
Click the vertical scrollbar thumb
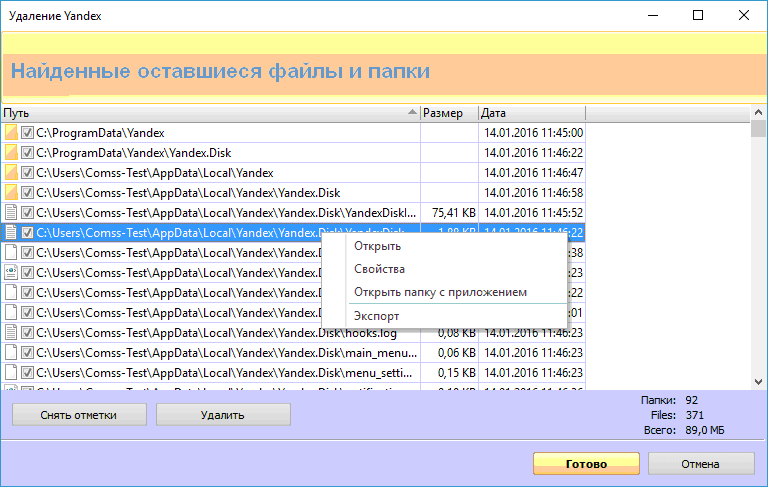[758, 128]
